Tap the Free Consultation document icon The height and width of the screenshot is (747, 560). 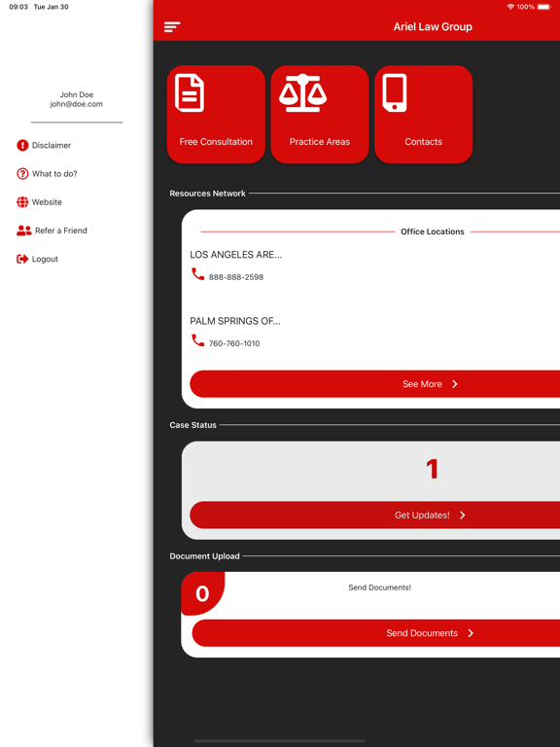coord(190,93)
